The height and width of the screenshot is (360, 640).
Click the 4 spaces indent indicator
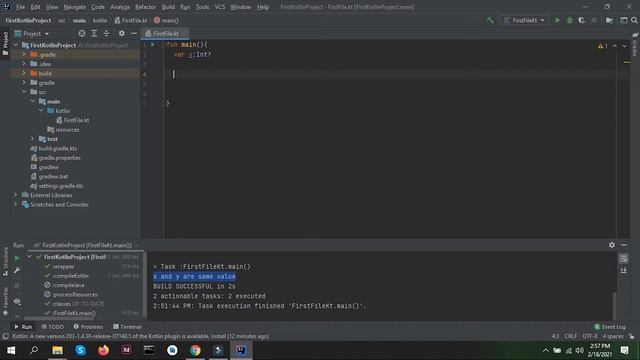click(x=613, y=336)
